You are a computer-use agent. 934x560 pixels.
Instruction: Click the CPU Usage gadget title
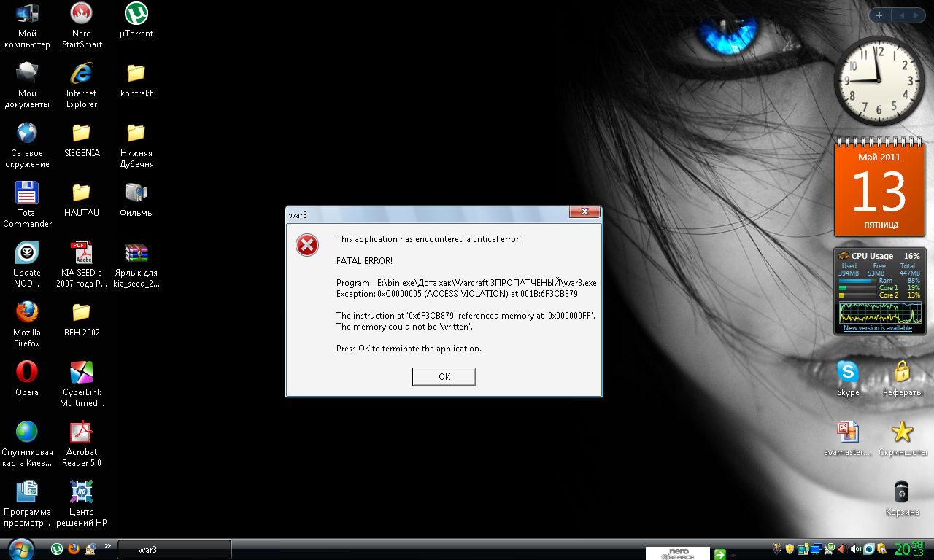[872, 256]
